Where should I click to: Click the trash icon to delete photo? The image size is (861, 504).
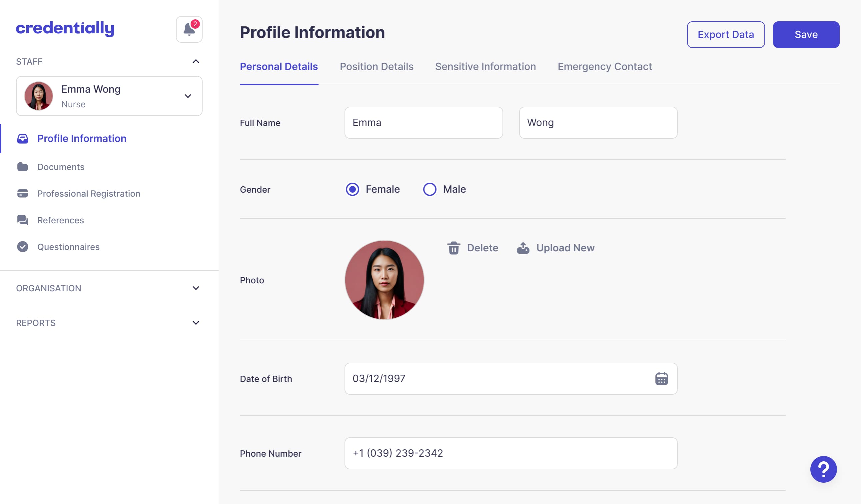[x=453, y=248]
